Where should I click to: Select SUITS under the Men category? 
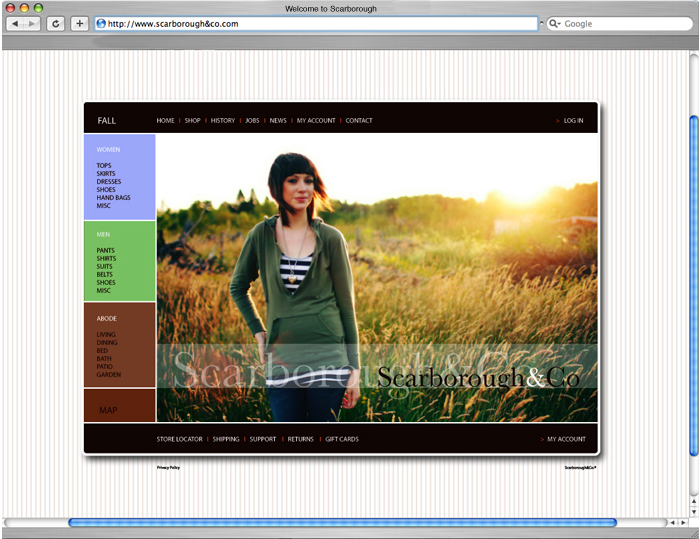(x=105, y=267)
